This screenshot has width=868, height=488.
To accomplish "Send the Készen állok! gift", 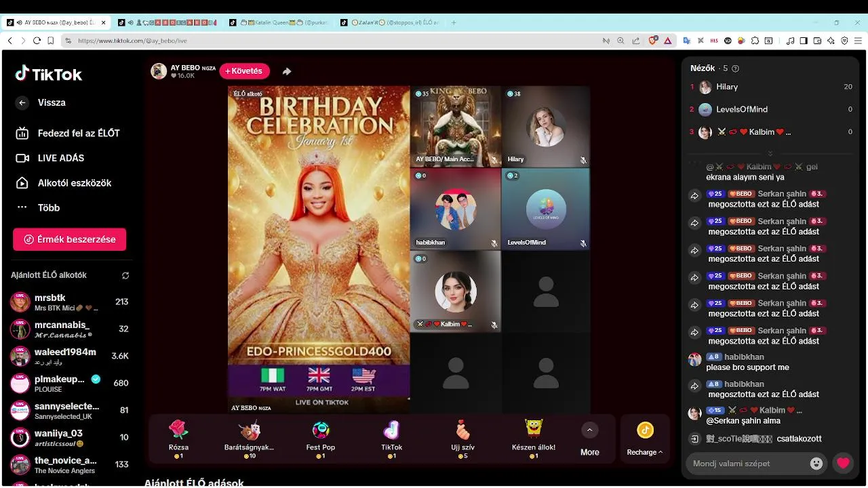I will (534, 439).
